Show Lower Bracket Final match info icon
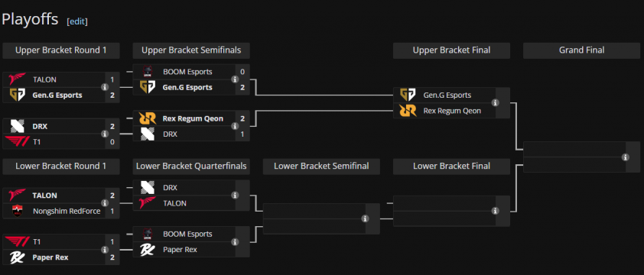 [x=496, y=211]
